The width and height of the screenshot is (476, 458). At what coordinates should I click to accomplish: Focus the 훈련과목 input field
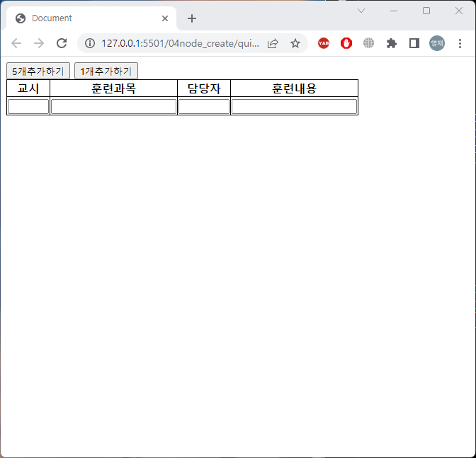pos(113,106)
